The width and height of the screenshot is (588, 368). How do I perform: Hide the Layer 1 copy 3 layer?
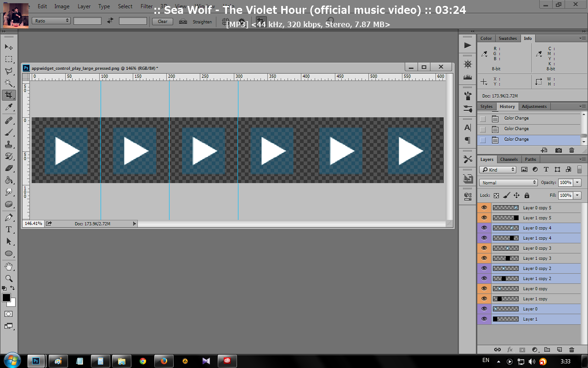[484, 258]
